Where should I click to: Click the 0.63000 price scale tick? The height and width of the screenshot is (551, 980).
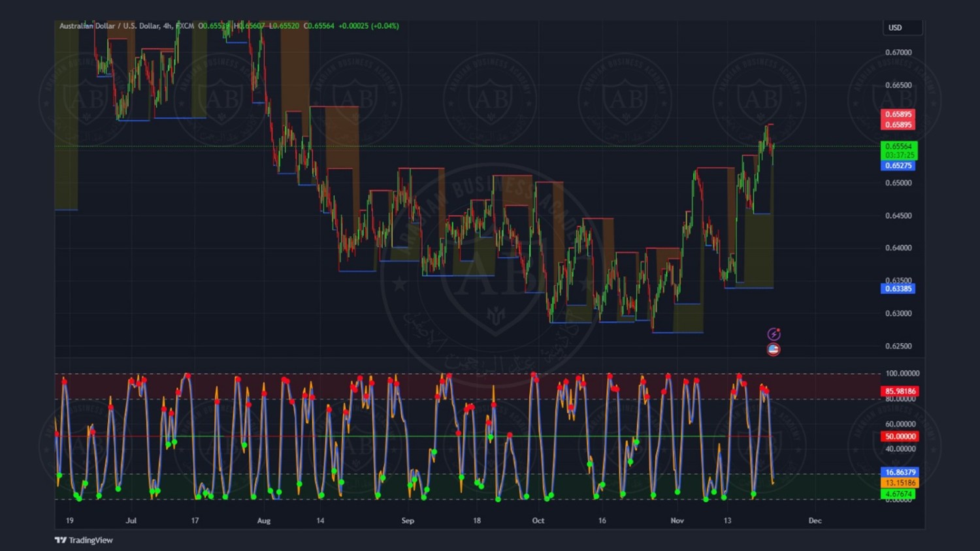898,313
